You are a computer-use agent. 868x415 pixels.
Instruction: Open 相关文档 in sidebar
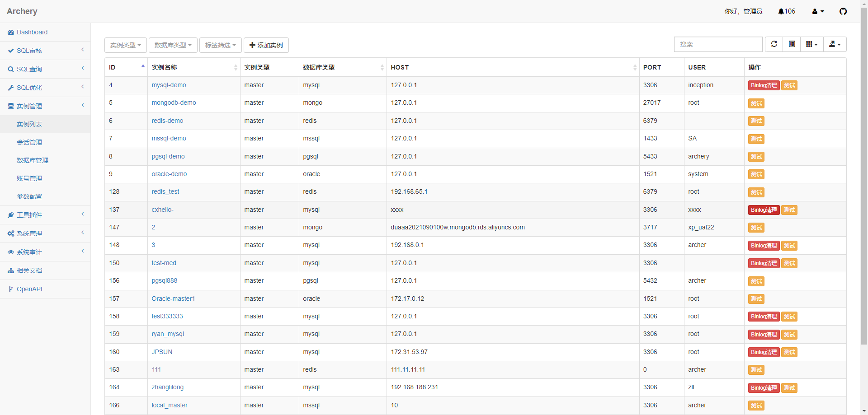(x=45, y=270)
